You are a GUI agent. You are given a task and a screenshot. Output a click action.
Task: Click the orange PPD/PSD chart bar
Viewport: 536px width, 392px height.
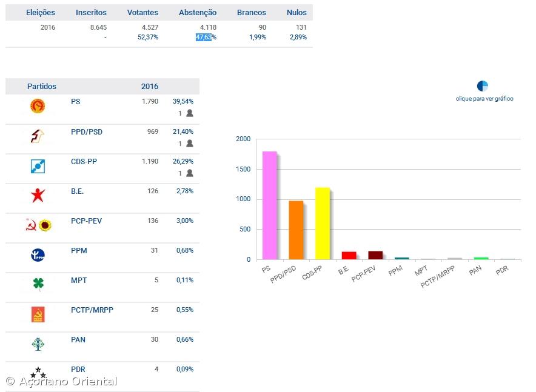296,230
